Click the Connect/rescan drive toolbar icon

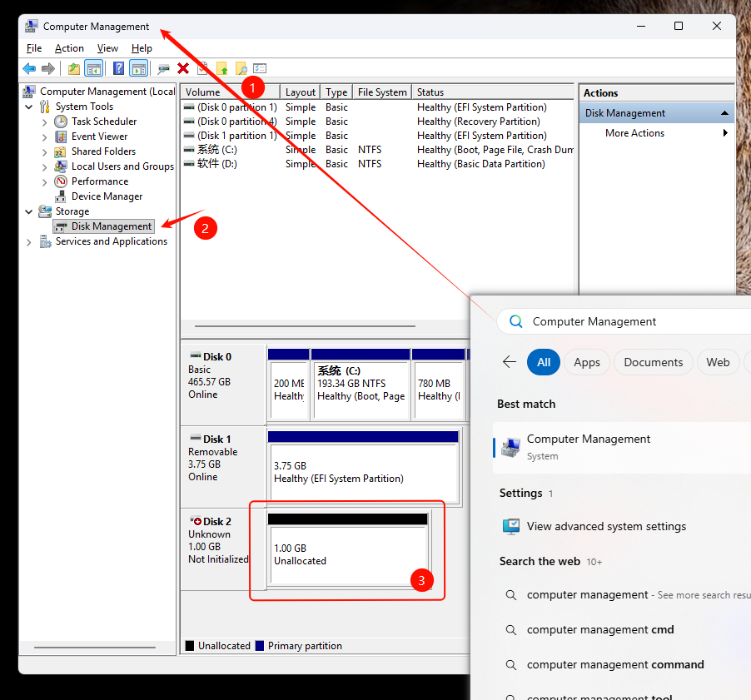pos(164,68)
